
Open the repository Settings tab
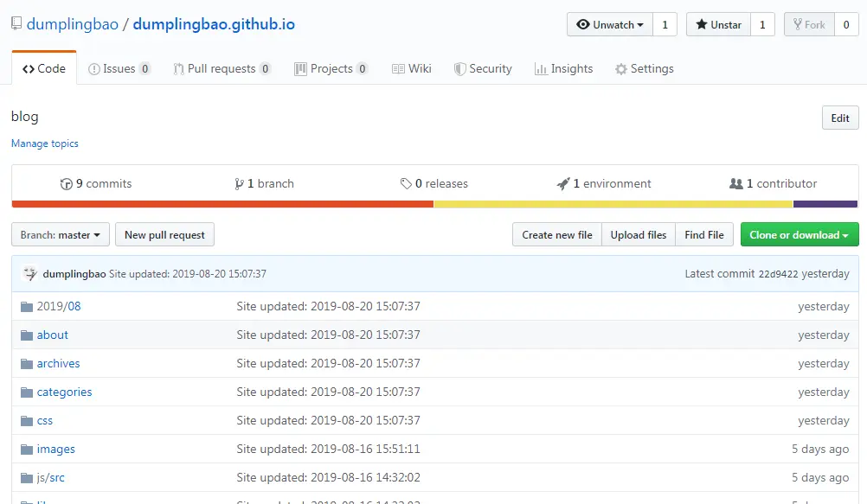pyautogui.click(x=644, y=68)
